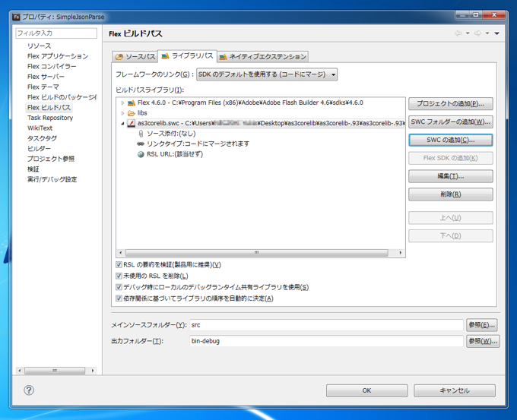Select Flex テーマ in the sidebar
This screenshot has width=517, height=420.
tap(43, 87)
